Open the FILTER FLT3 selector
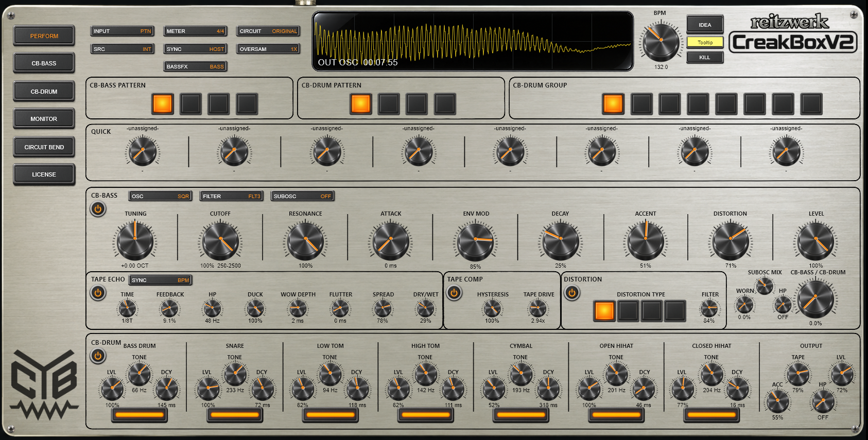 pos(231,196)
